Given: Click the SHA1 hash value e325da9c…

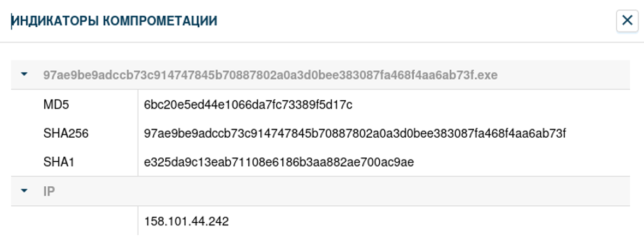Looking at the screenshot, I should coord(279,162).
